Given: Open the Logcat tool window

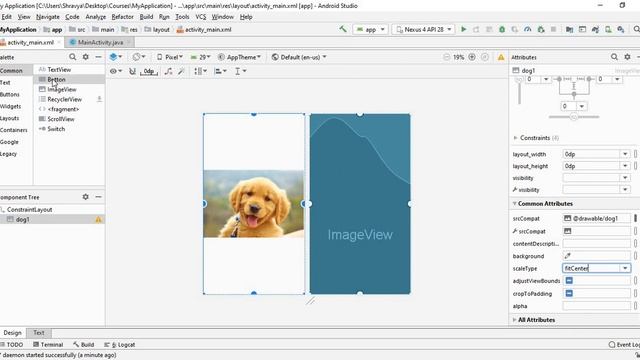Looking at the screenshot, I should (x=119, y=344).
